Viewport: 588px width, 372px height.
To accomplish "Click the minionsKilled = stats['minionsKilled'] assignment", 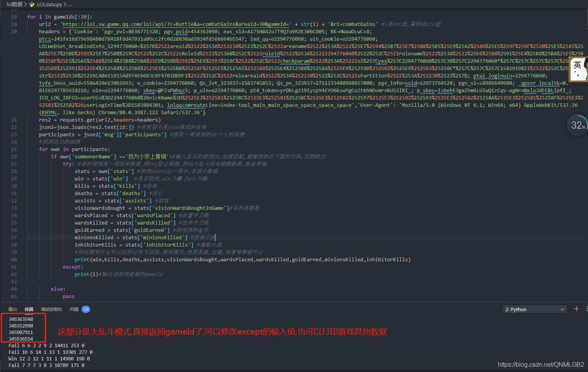I will click(131, 237).
